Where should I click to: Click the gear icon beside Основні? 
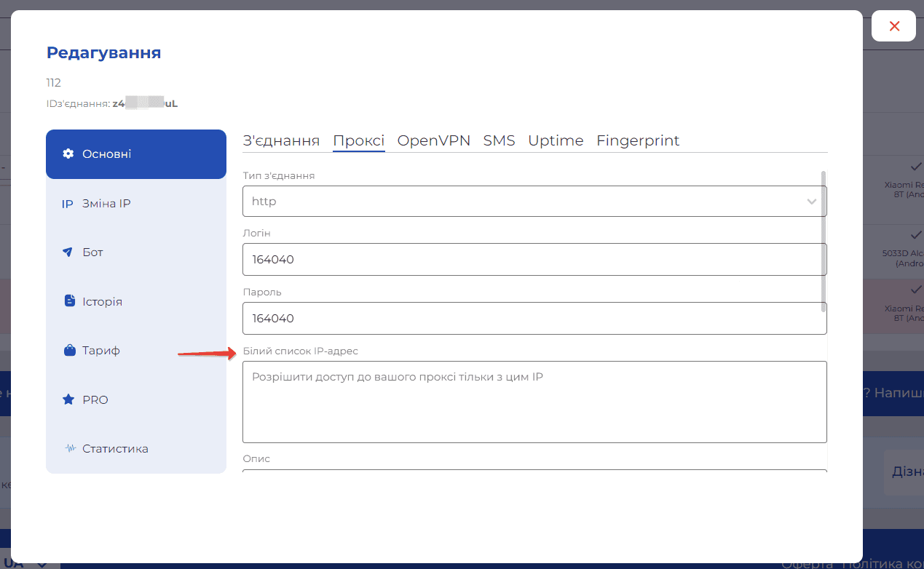pos(68,154)
